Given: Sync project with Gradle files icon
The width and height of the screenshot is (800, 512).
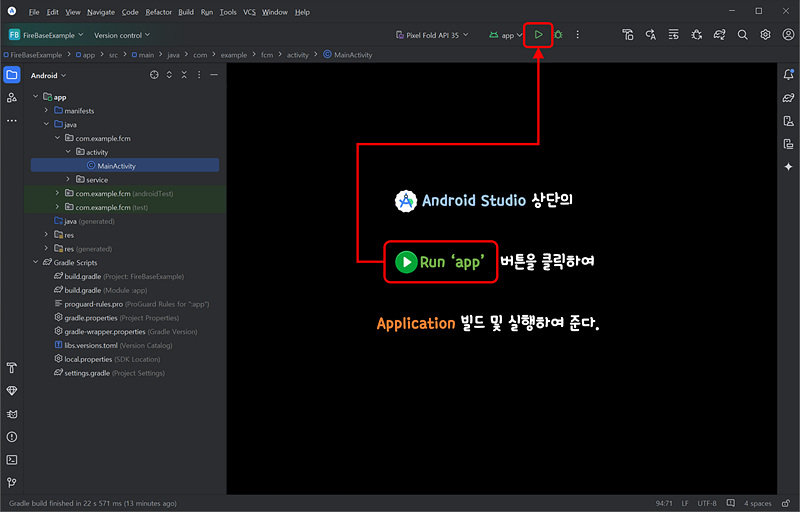Looking at the screenshot, I should pos(719,35).
